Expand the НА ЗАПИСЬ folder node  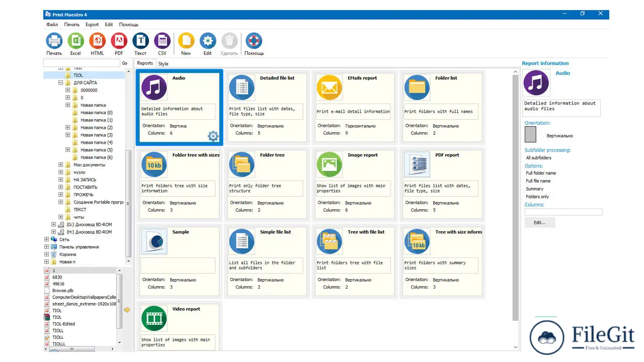[x=61, y=179]
